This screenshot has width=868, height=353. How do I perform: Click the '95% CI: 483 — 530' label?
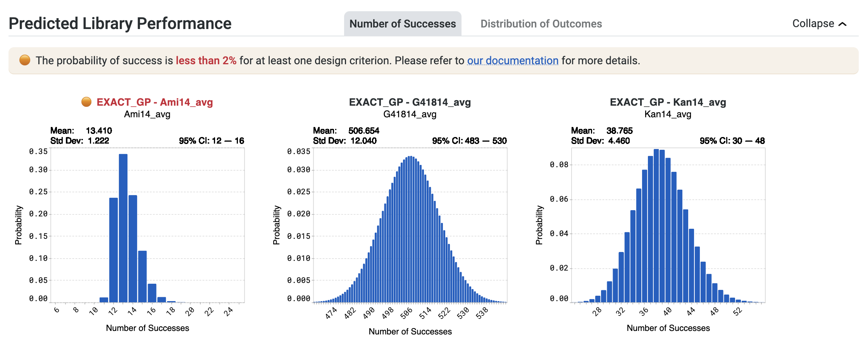click(469, 141)
